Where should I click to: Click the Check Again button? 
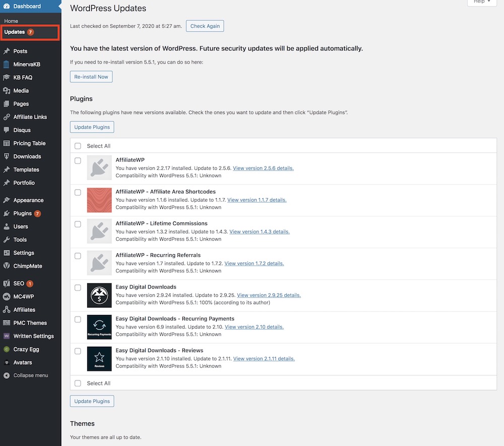pyautogui.click(x=205, y=26)
